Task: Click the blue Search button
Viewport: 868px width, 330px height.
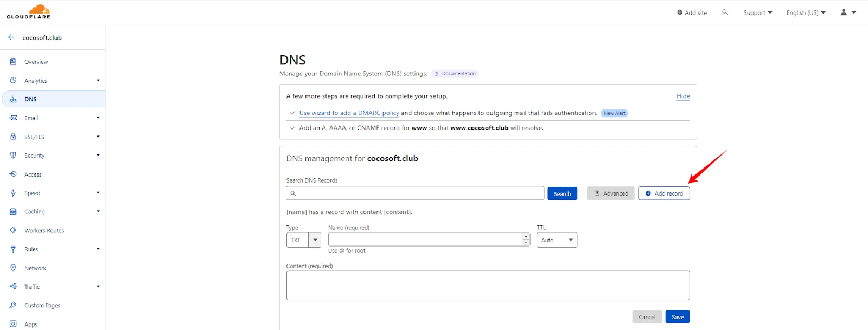Action: pyautogui.click(x=562, y=193)
